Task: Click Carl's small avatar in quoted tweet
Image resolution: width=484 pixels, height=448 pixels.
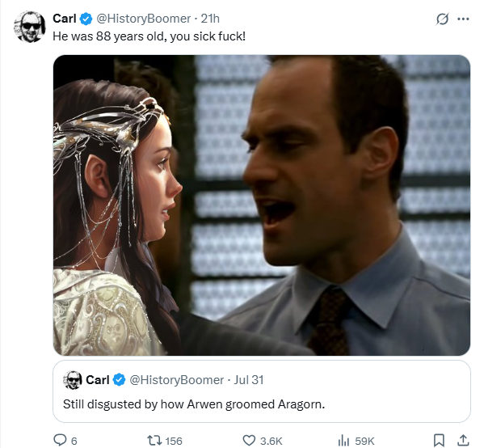Action: (x=73, y=380)
